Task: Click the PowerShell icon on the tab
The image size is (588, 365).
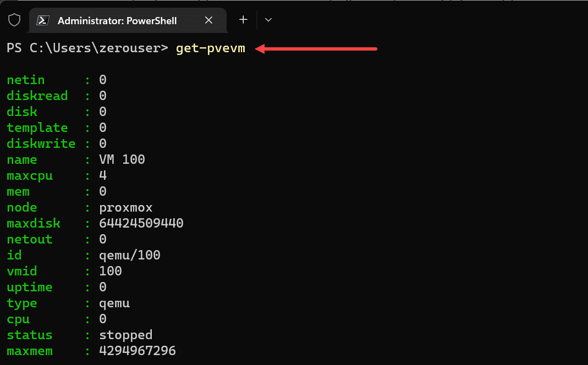Action: coord(42,20)
